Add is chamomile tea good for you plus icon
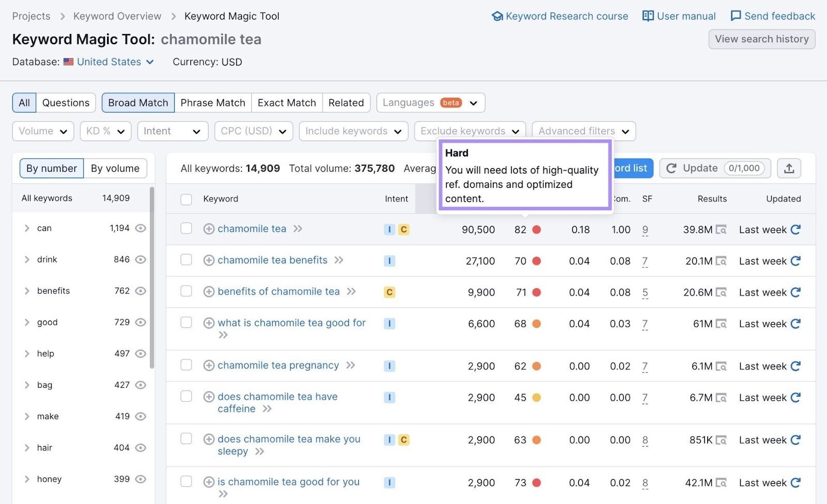This screenshot has height=504, width=827. tap(209, 482)
